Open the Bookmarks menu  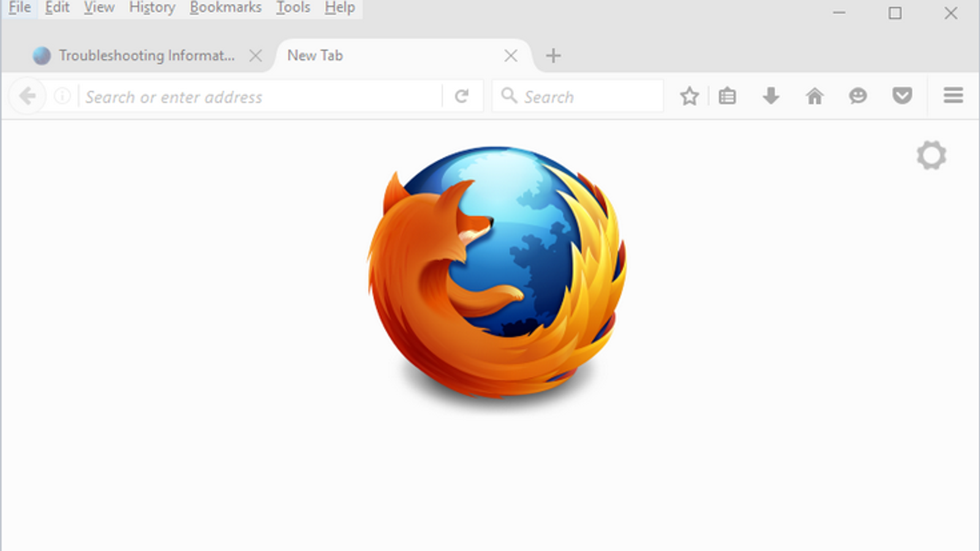click(225, 8)
